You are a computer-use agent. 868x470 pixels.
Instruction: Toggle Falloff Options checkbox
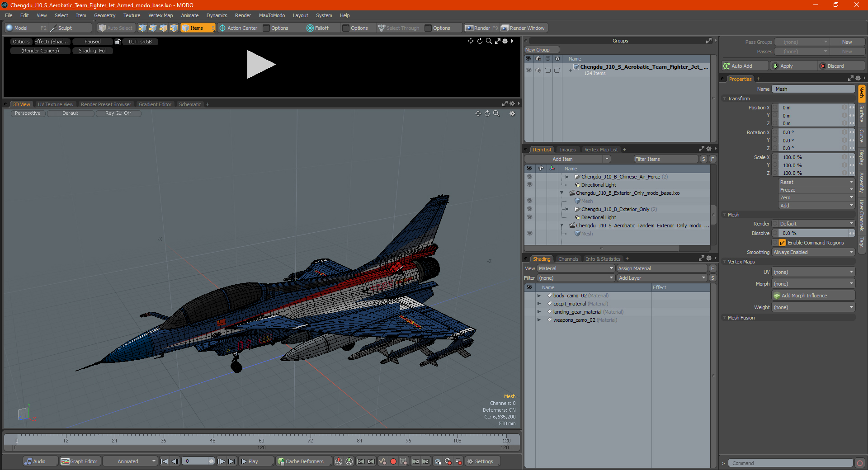(x=346, y=28)
